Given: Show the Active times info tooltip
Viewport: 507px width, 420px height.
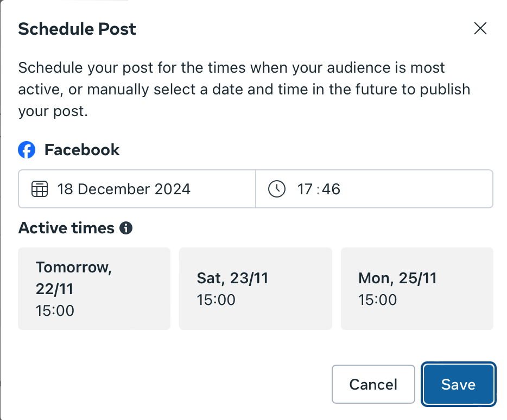Looking at the screenshot, I should click(x=126, y=228).
